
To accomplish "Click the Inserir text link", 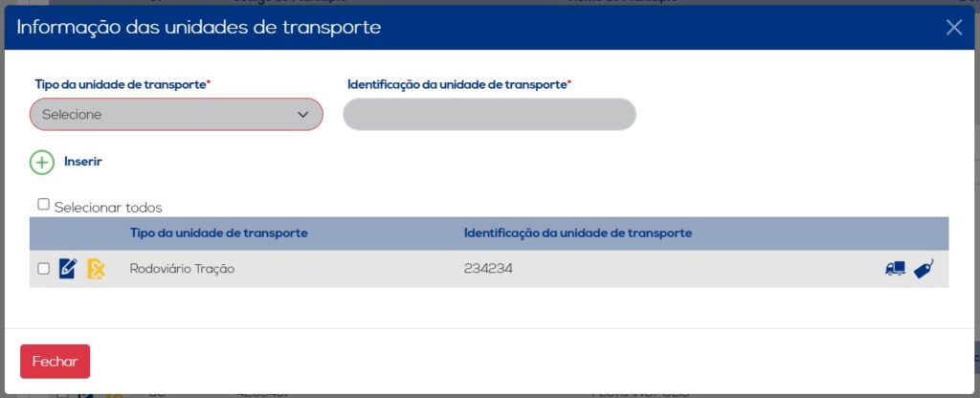I will tap(83, 162).
